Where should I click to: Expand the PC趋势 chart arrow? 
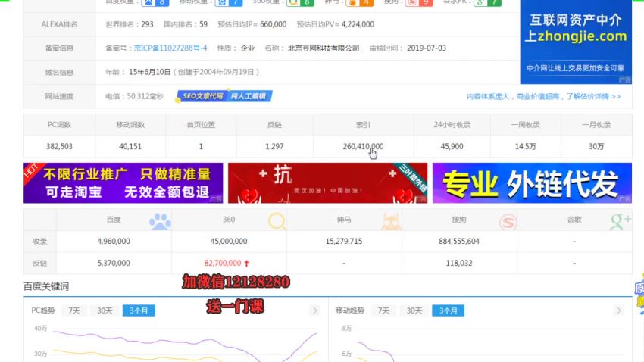[315, 311]
